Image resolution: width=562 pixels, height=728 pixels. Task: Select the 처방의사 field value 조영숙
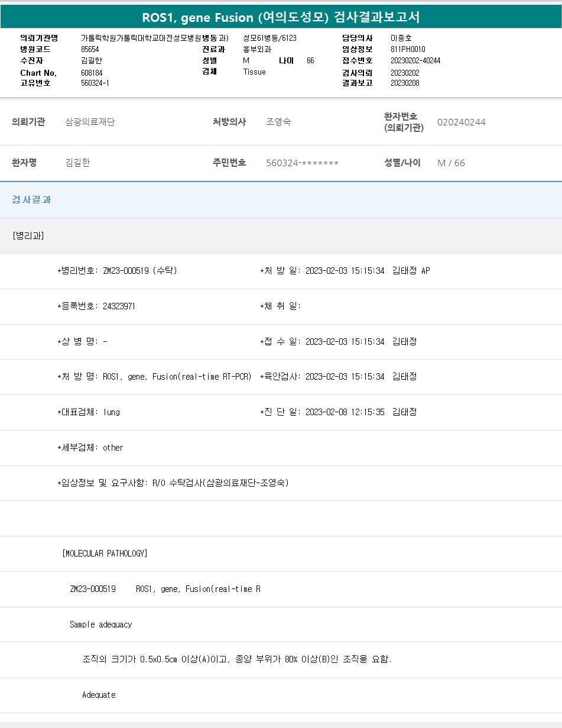pyautogui.click(x=278, y=122)
